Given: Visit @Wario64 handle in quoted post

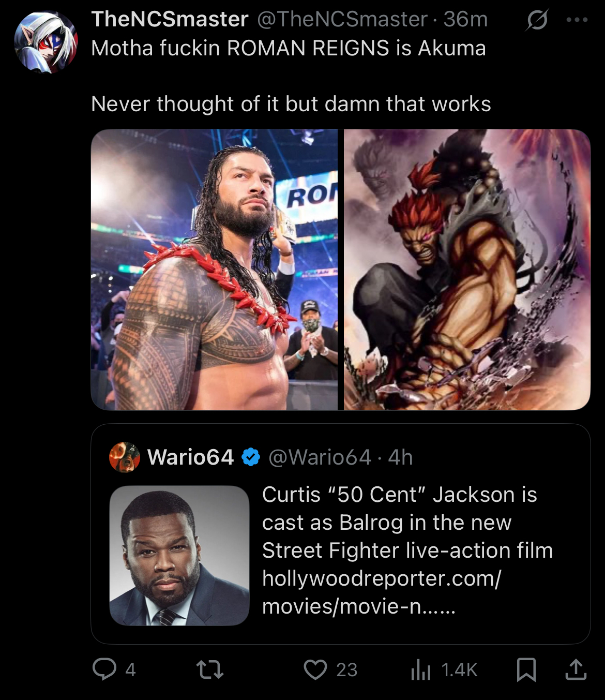Looking at the screenshot, I should tap(320, 457).
